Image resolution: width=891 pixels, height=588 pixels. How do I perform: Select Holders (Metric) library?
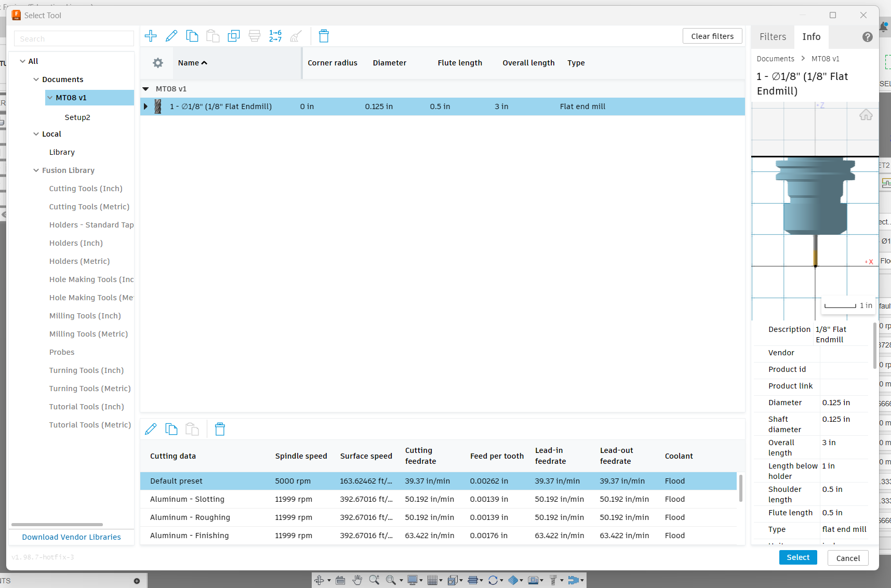coord(79,261)
